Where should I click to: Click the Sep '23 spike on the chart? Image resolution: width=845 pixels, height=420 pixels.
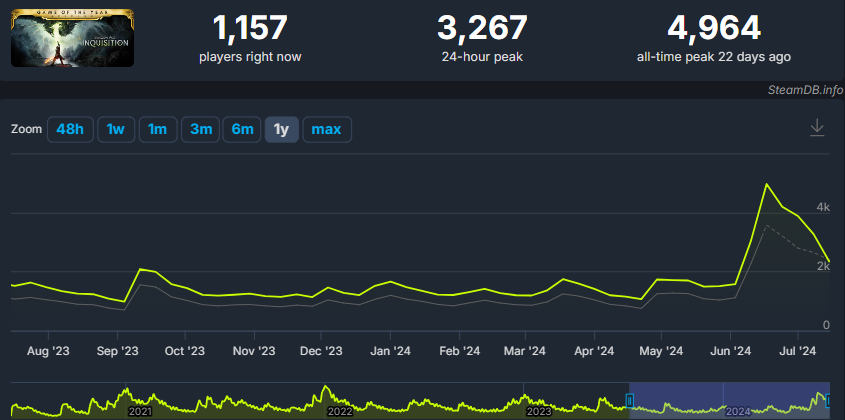tap(140, 269)
